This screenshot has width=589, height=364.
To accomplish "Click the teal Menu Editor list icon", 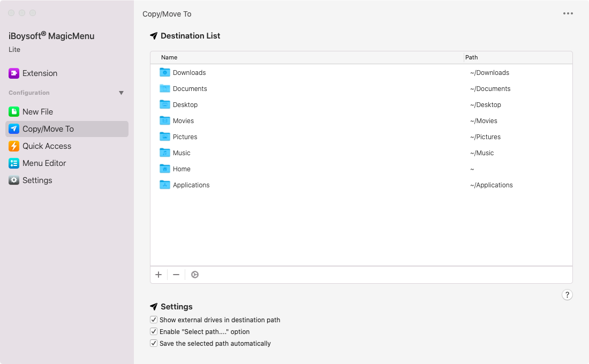I will [14, 163].
